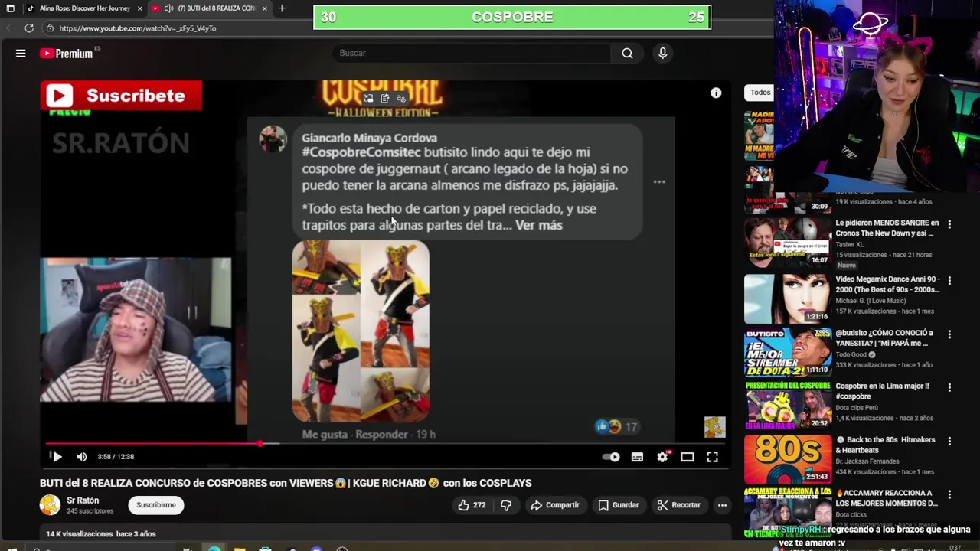Focus the Buscar search field
This screenshot has width=980, height=551.
(471, 53)
